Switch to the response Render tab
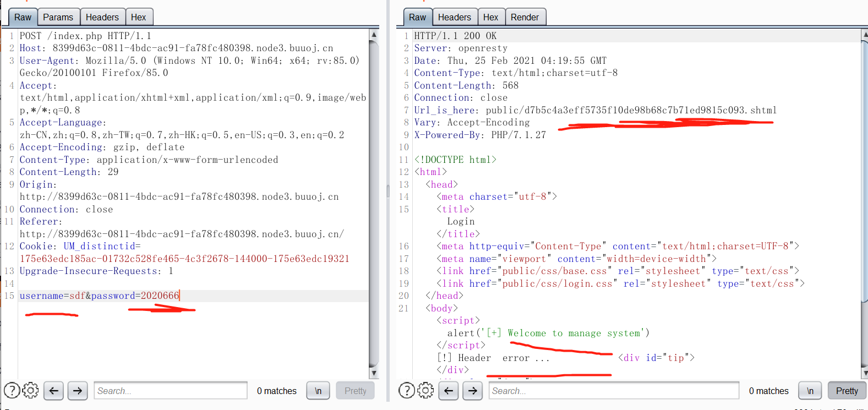The width and height of the screenshot is (868, 410). (x=525, y=17)
